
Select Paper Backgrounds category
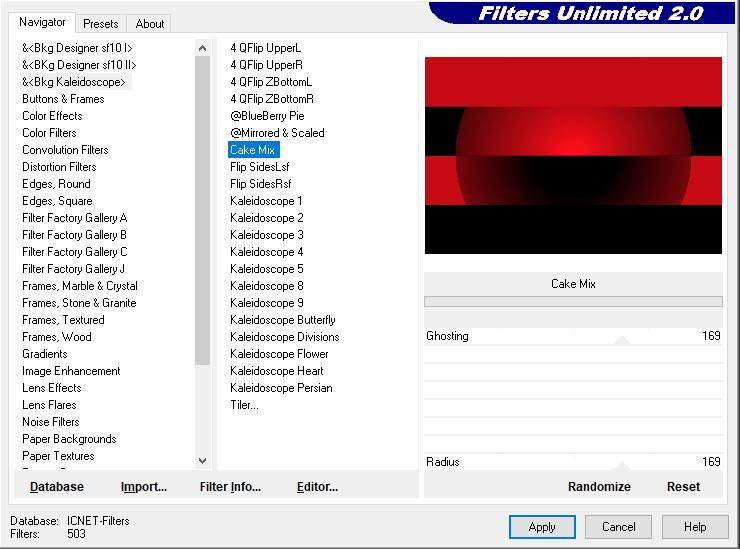tap(69, 439)
